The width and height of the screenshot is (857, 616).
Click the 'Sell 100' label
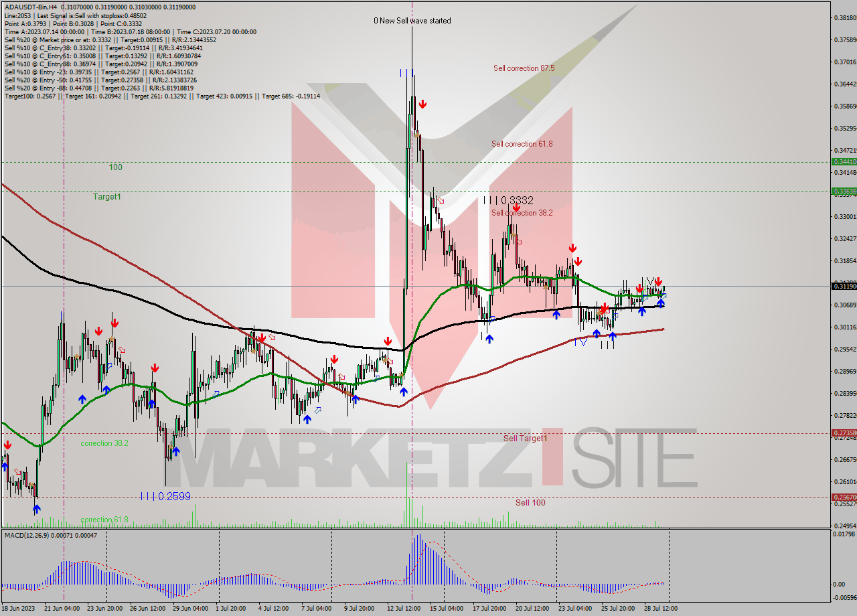click(x=530, y=502)
